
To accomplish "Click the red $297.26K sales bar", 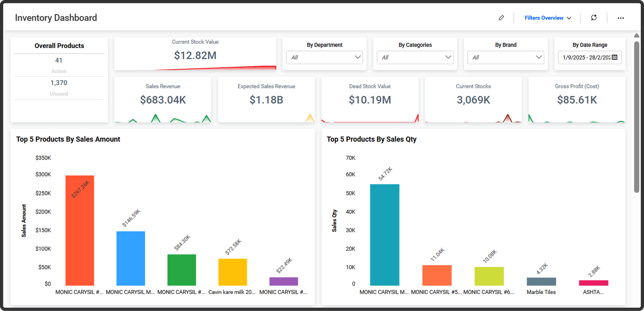I will point(80,230).
